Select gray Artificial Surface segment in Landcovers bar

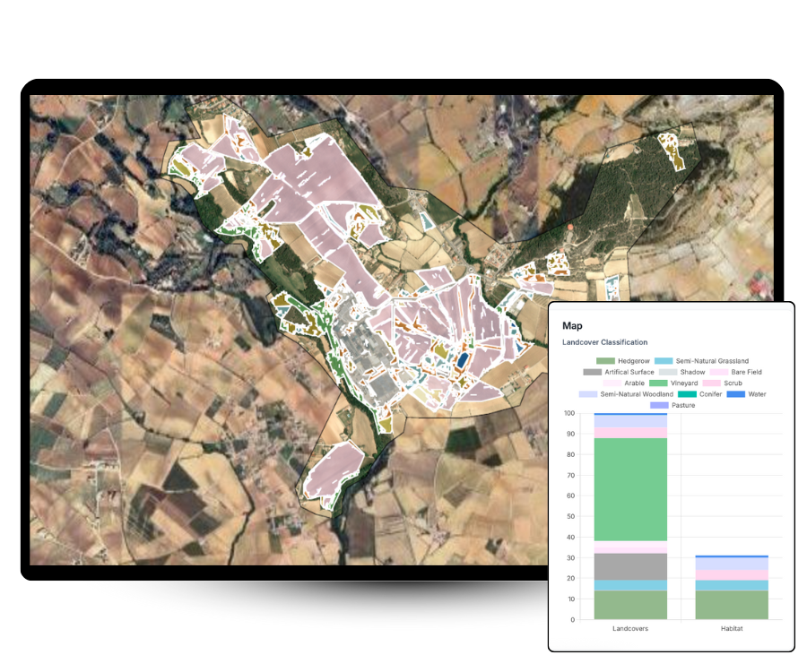[630, 566]
